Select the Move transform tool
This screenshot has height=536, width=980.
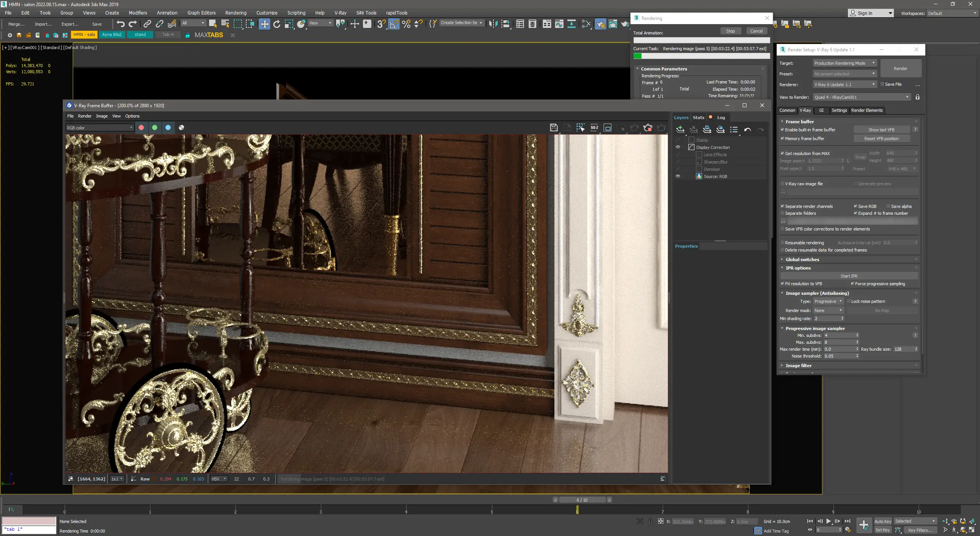(x=264, y=24)
